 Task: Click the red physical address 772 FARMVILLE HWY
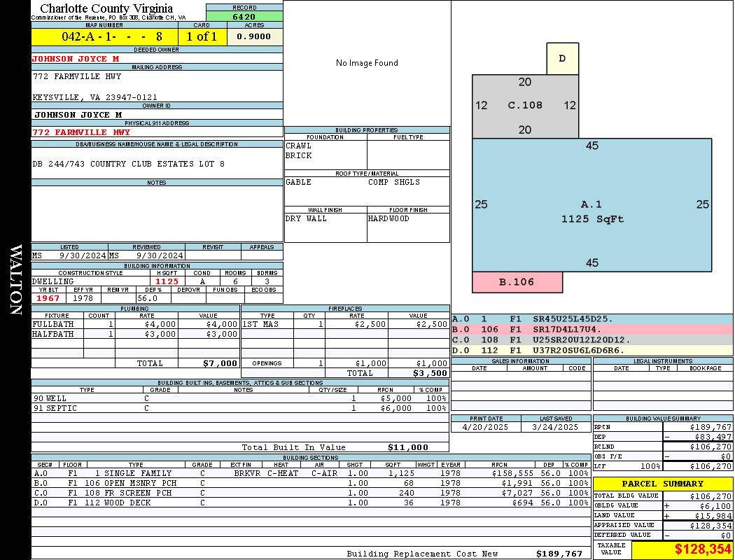click(x=81, y=132)
